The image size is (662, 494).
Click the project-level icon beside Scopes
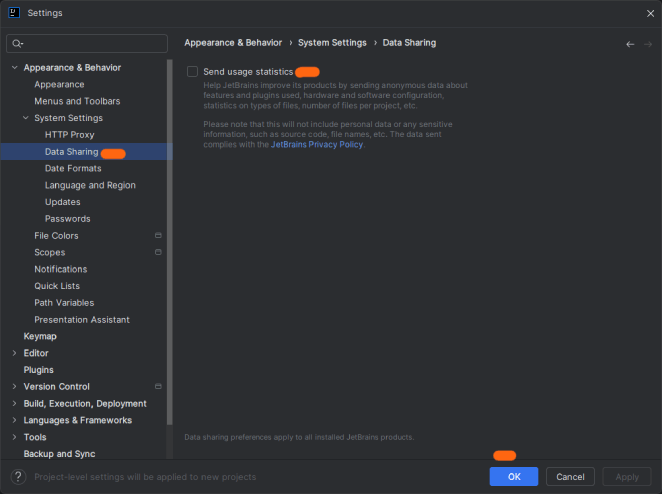(x=158, y=253)
